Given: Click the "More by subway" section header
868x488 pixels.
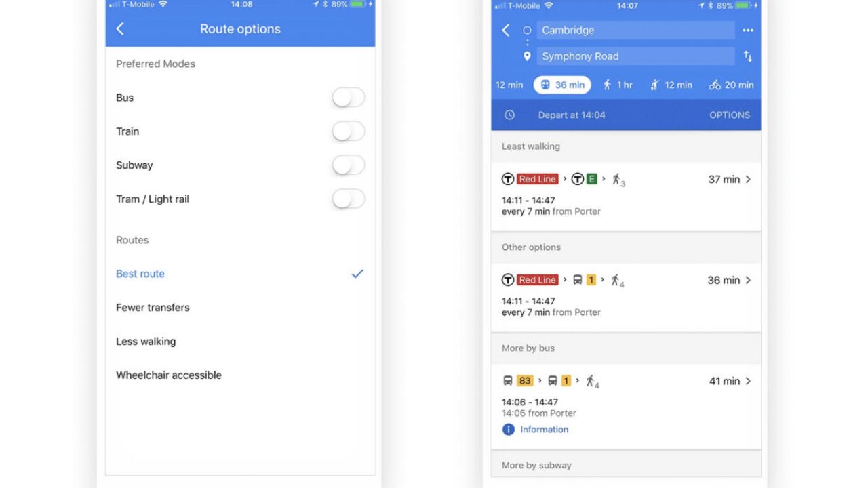Looking at the screenshot, I should click(536, 466).
